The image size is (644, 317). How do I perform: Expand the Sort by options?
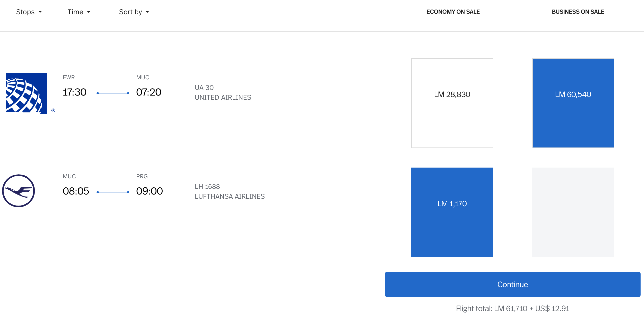point(134,12)
